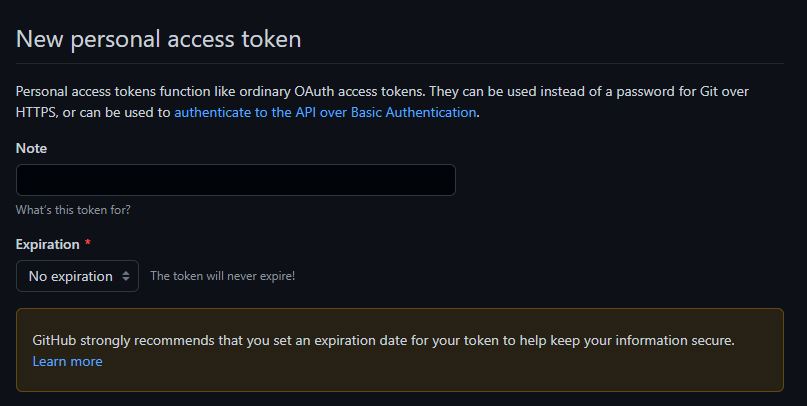Click the "What's this token for?" hint
The width and height of the screenshot is (807, 406).
[73, 210]
